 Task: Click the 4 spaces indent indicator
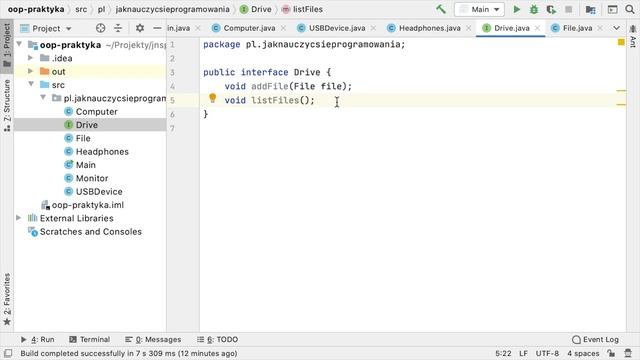click(x=583, y=353)
